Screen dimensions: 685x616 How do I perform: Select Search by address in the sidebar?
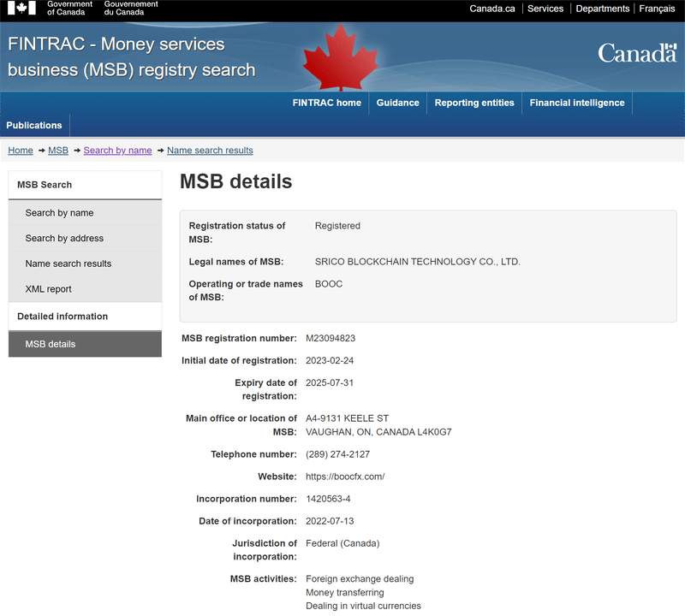pyautogui.click(x=85, y=239)
